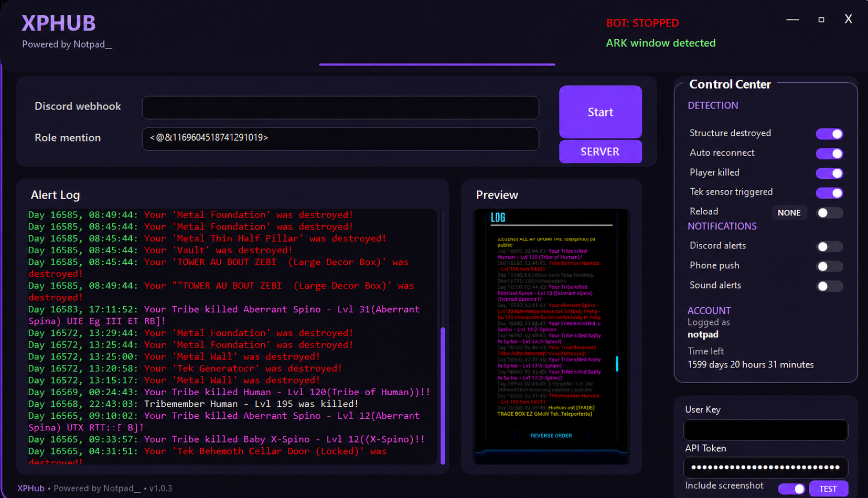This screenshot has width=868, height=498.
Task: Click the Preview panel title
Action: point(497,195)
